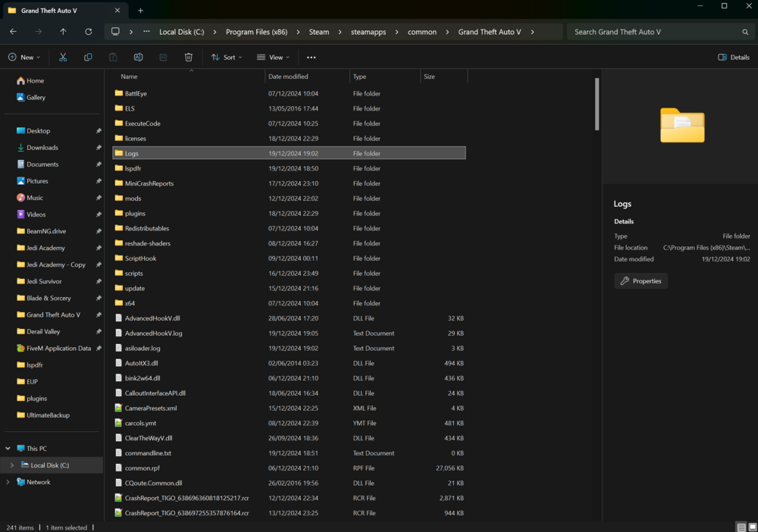Viewport: 758px width, 532px height.
Task: Open the See more ellipsis menu
Action: pyautogui.click(x=310, y=57)
